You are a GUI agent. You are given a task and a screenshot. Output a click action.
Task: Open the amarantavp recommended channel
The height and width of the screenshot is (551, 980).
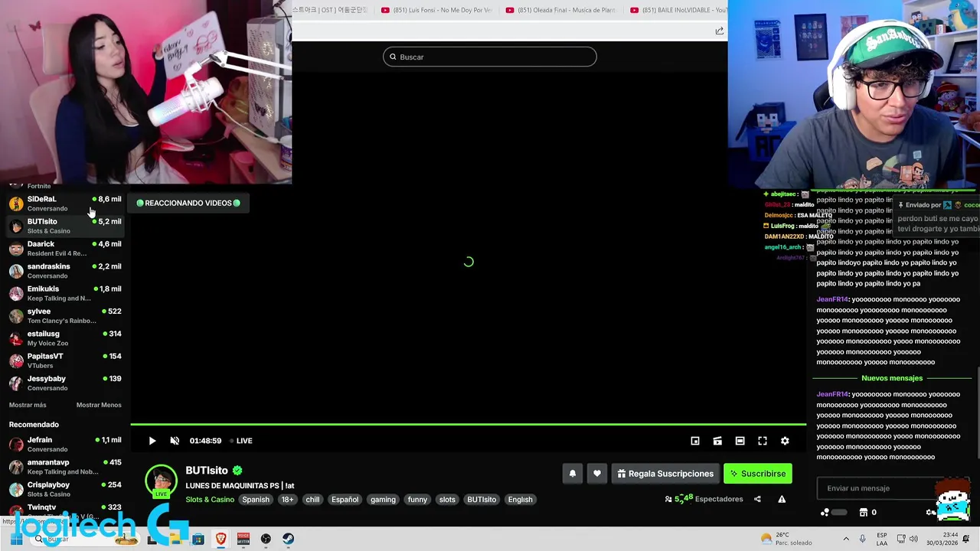65,467
